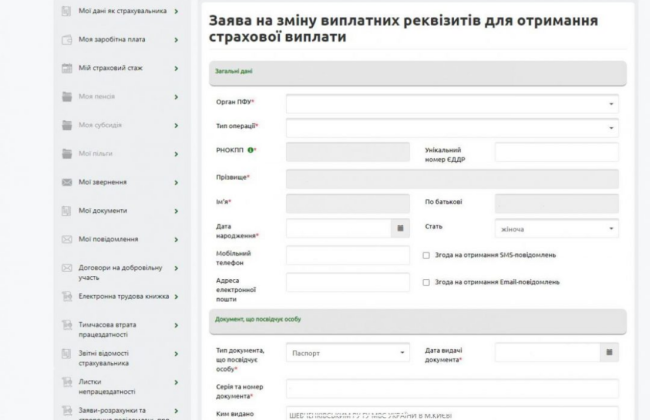650x420 pixels.
Task: Open the document type dropdown showing Паспорт
Action: pos(348,352)
